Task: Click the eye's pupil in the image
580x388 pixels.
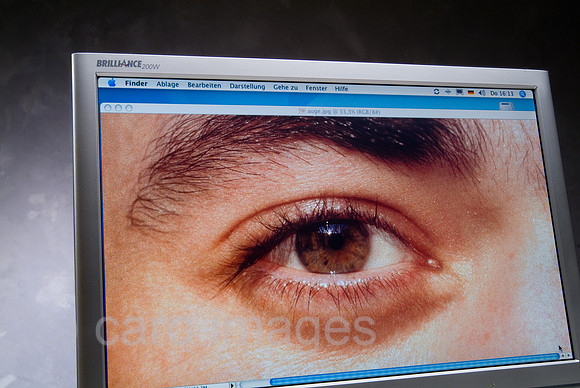Action: click(336, 241)
